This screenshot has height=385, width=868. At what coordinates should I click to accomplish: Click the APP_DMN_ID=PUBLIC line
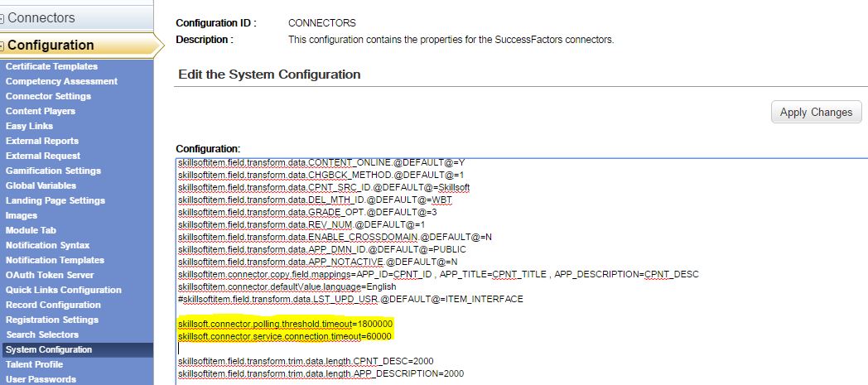[322, 249]
